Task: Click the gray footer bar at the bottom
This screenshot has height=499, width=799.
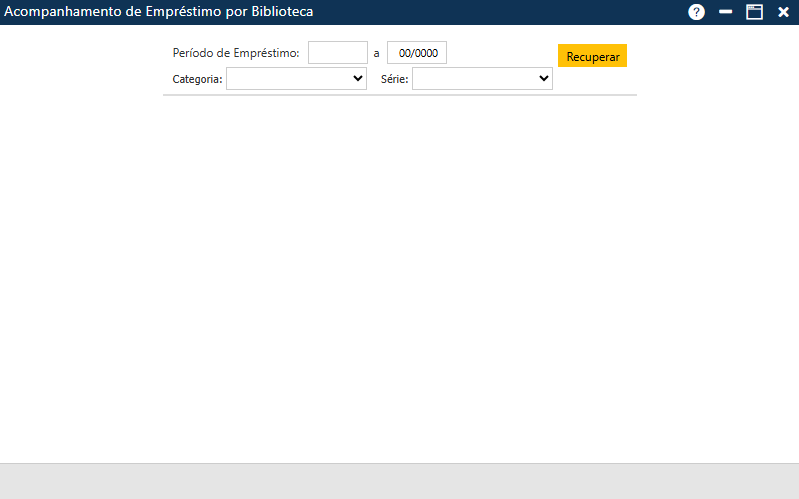Action: pos(400,481)
